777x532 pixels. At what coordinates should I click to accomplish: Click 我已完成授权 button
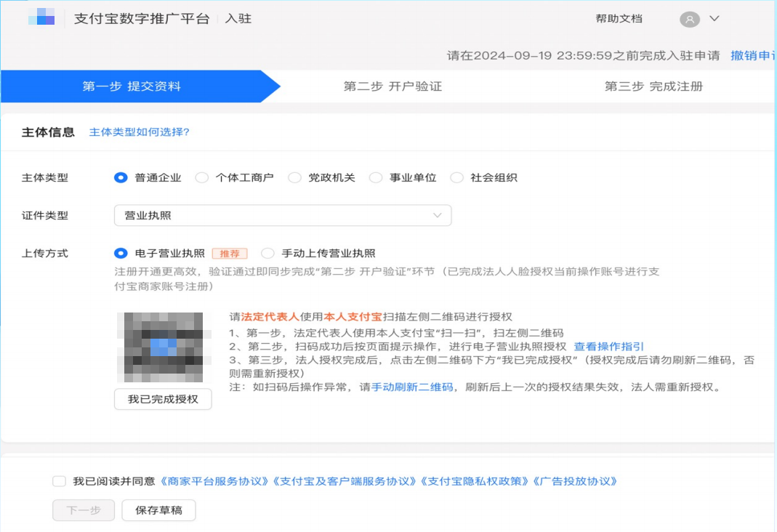pyautogui.click(x=163, y=399)
